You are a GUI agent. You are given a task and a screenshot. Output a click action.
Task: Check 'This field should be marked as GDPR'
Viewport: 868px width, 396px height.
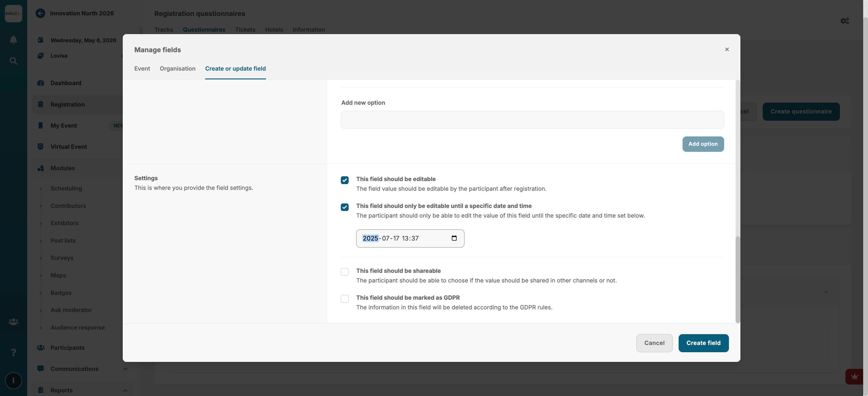[344, 299]
